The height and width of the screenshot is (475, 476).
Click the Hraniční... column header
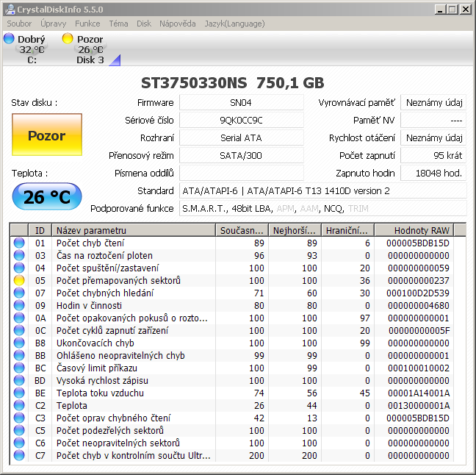point(348,230)
